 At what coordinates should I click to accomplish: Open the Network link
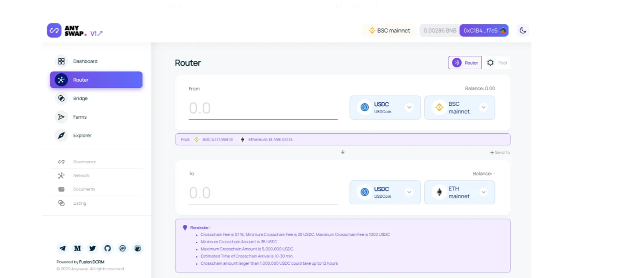click(x=81, y=175)
